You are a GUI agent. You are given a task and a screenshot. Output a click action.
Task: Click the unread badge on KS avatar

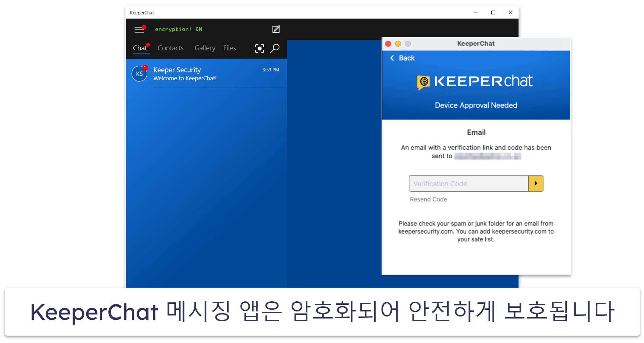[x=145, y=68]
